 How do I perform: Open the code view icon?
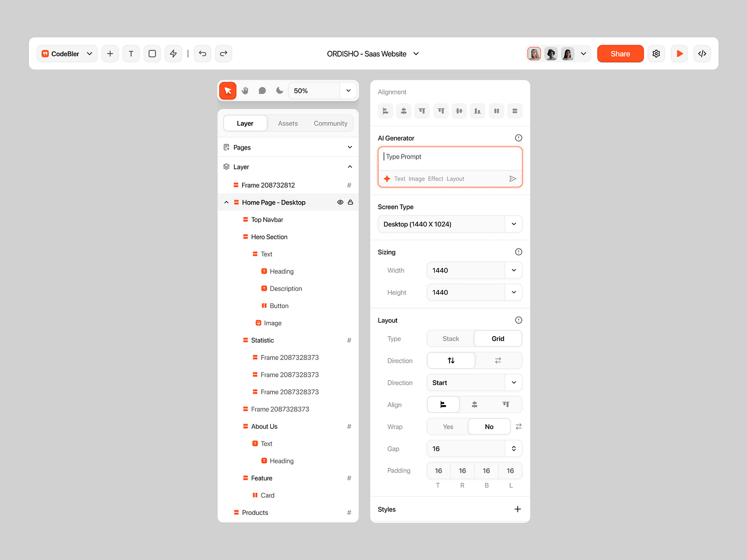pos(702,54)
